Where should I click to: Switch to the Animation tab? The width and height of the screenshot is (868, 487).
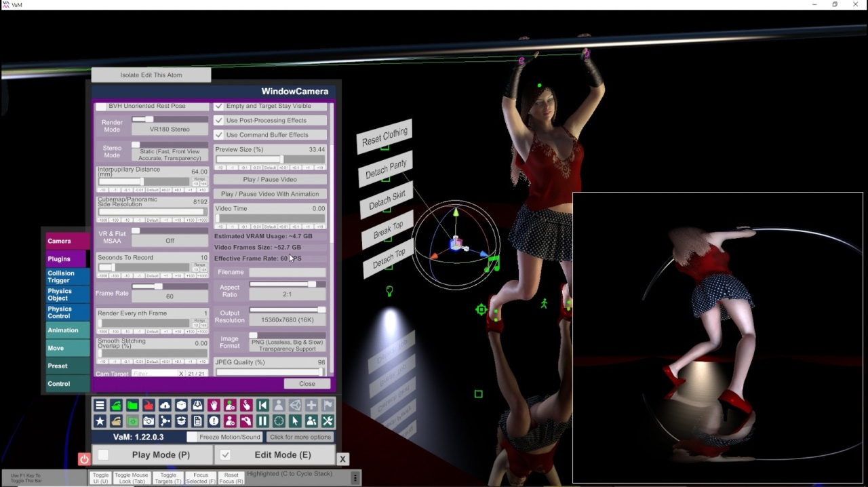pyautogui.click(x=66, y=330)
